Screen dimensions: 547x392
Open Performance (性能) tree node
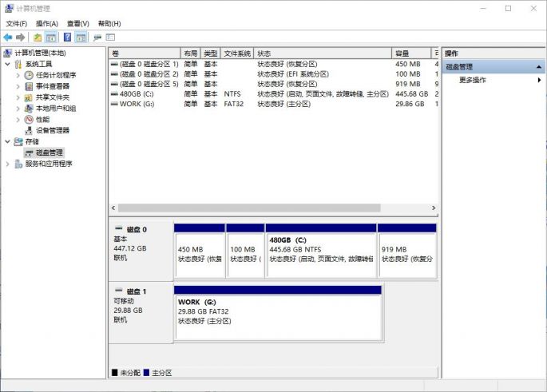pos(42,119)
